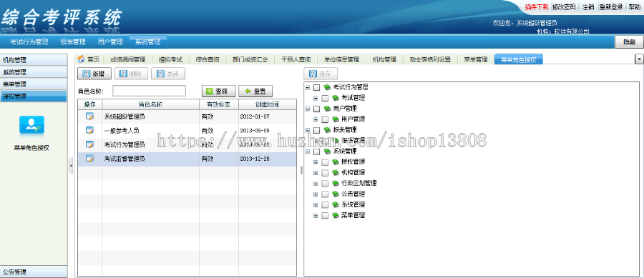The height and width of the screenshot is (278, 644).
Task: Expand the 考试管理 tree node
Action: click(316, 98)
